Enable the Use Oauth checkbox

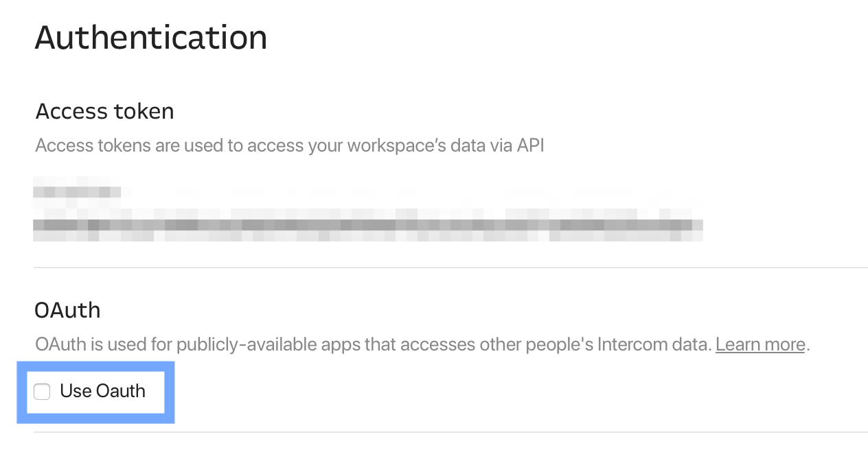pyautogui.click(x=42, y=392)
